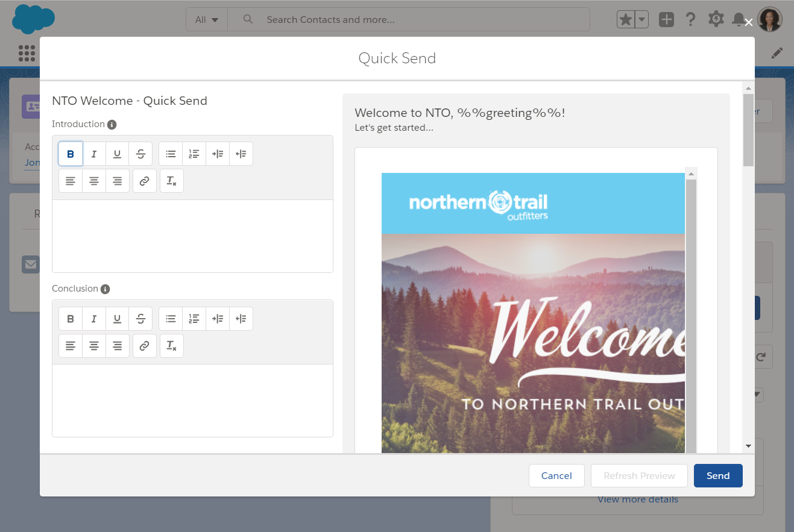Viewport: 794px width, 532px height.
Task: Remove formatting in Introduction editor
Action: pyautogui.click(x=171, y=181)
